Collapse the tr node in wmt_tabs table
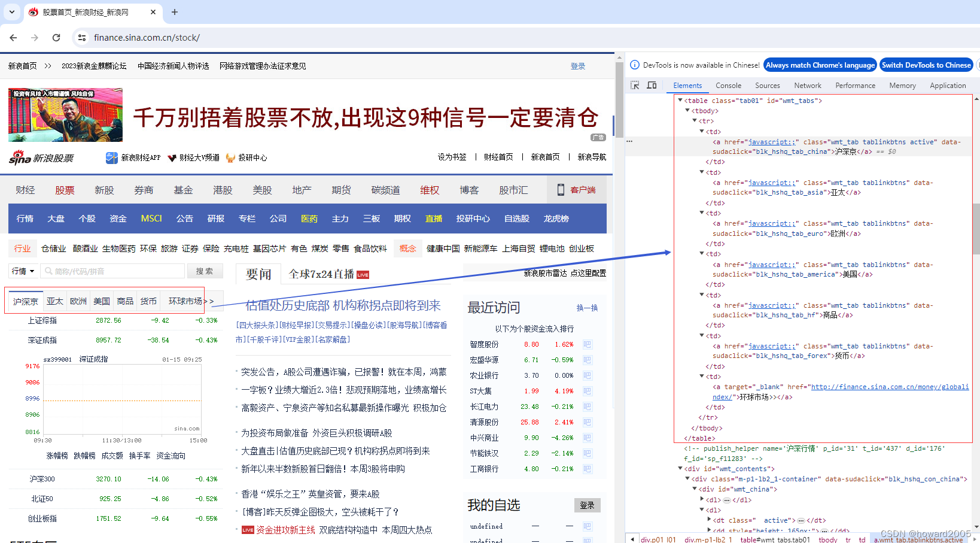 click(695, 121)
